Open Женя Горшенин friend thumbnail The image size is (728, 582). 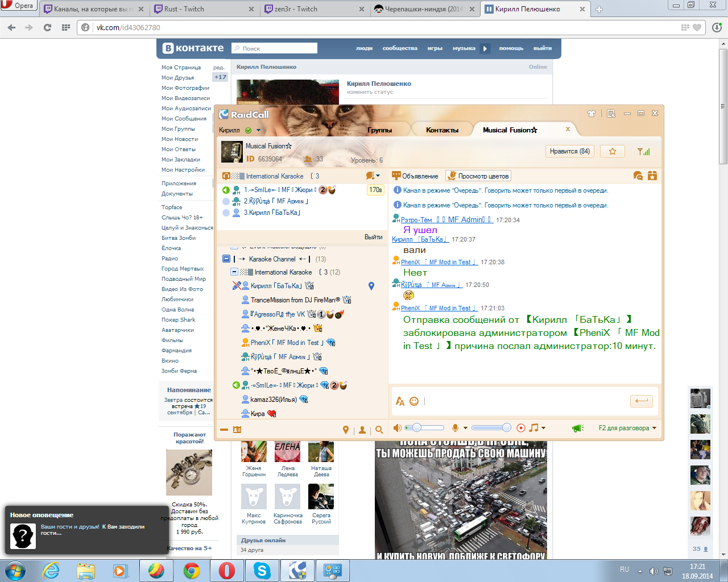[254, 452]
